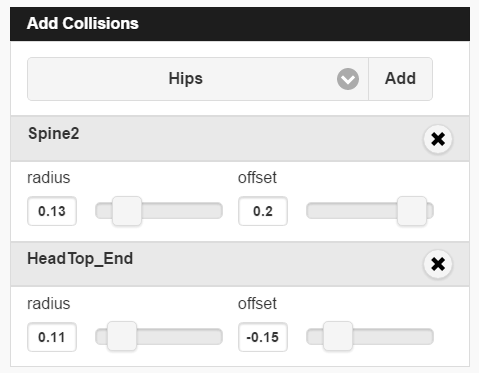Remove the Spine2 collision with its X icon
This screenshot has height=373, width=479.
click(x=438, y=139)
